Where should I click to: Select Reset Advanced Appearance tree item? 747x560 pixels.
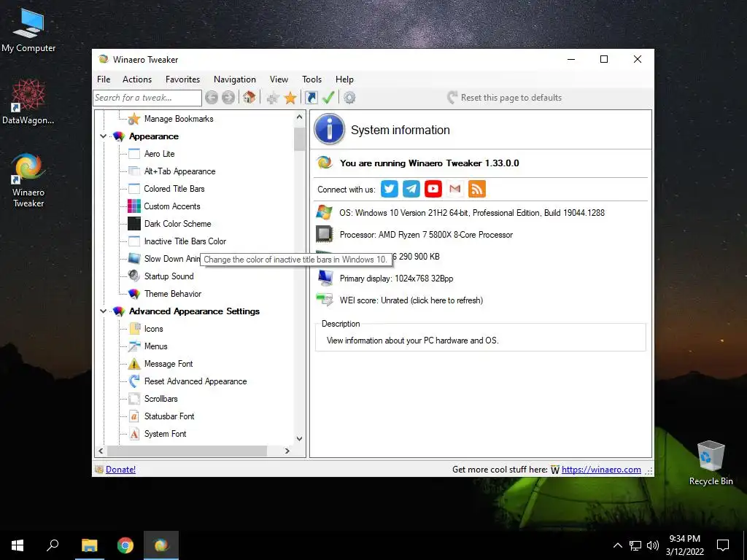point(196,381)
